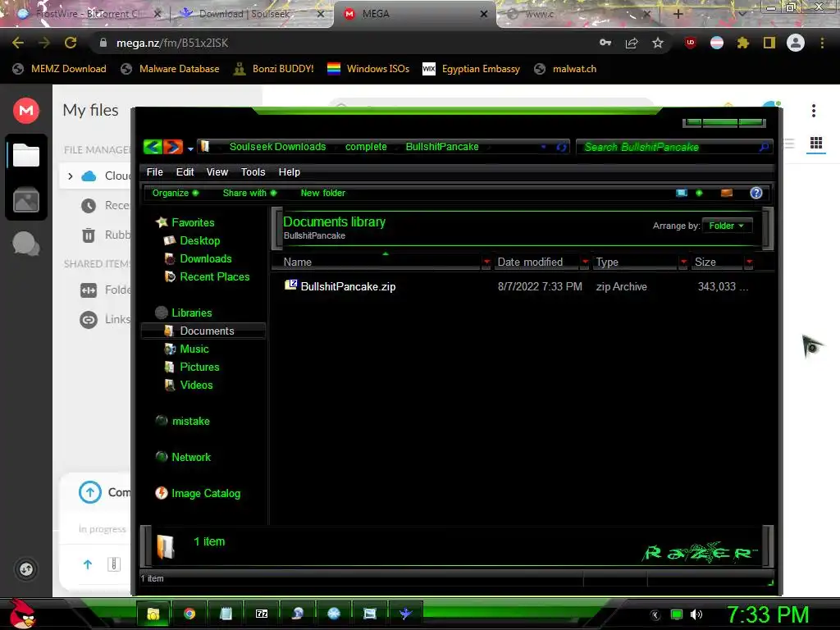Open Chrome from the taskbar

[x=189, y=614]
